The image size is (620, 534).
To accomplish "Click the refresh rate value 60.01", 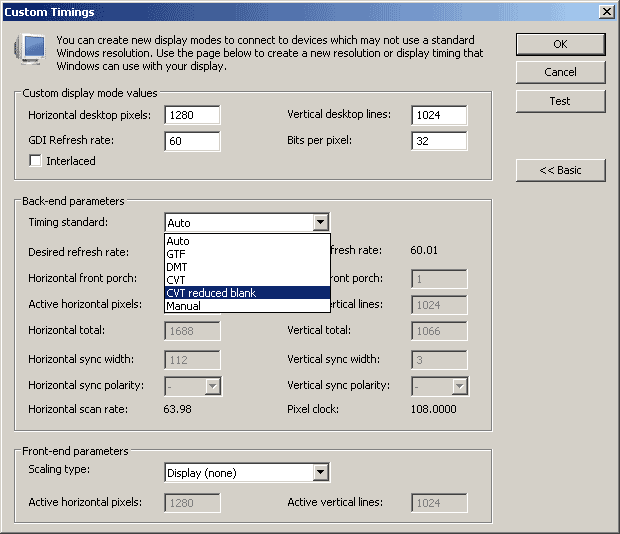I will point(424,250).
